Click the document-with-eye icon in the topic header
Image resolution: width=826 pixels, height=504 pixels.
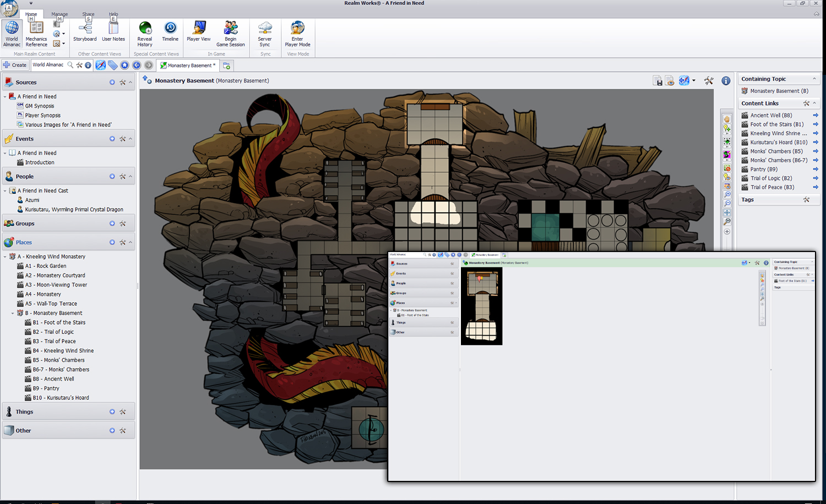[670, 81]
